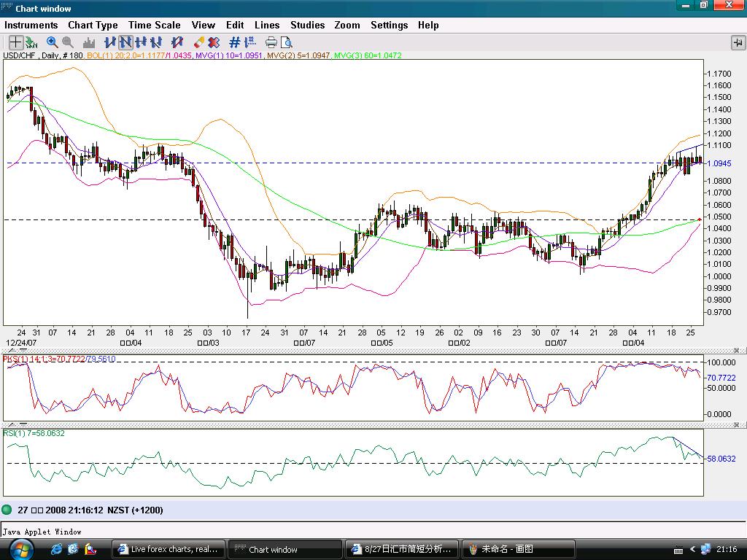Open print preview icon

click(x=286, y=42)
